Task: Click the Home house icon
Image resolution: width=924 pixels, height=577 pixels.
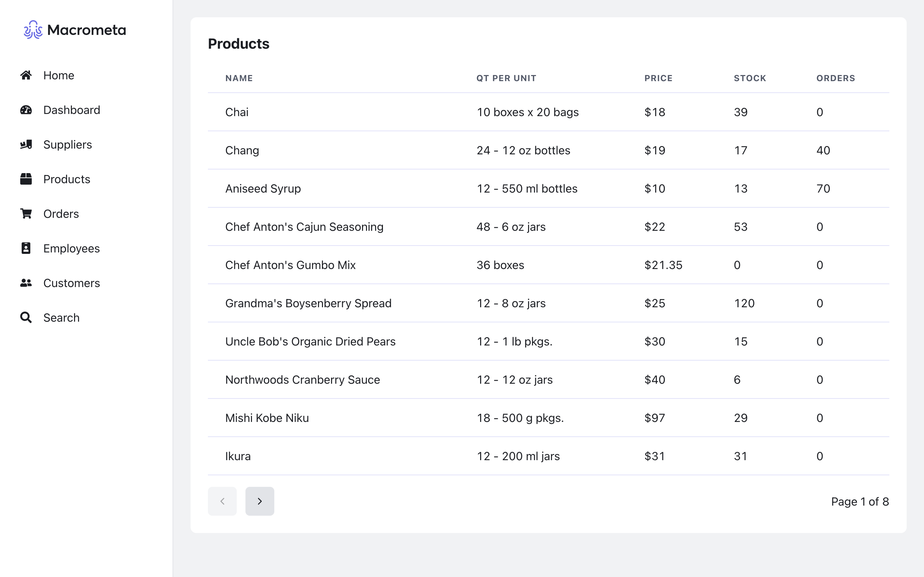Action: 26,75
